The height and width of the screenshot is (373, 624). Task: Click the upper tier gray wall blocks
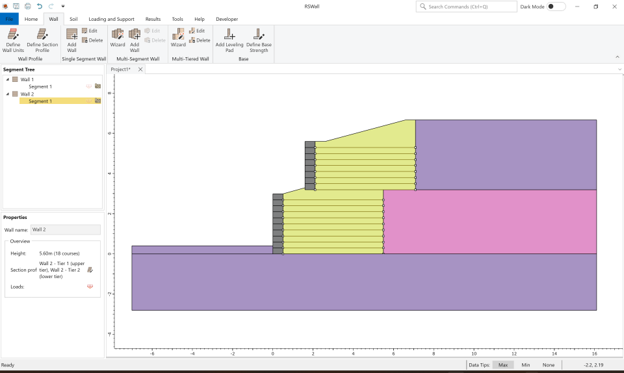[310, 165]
